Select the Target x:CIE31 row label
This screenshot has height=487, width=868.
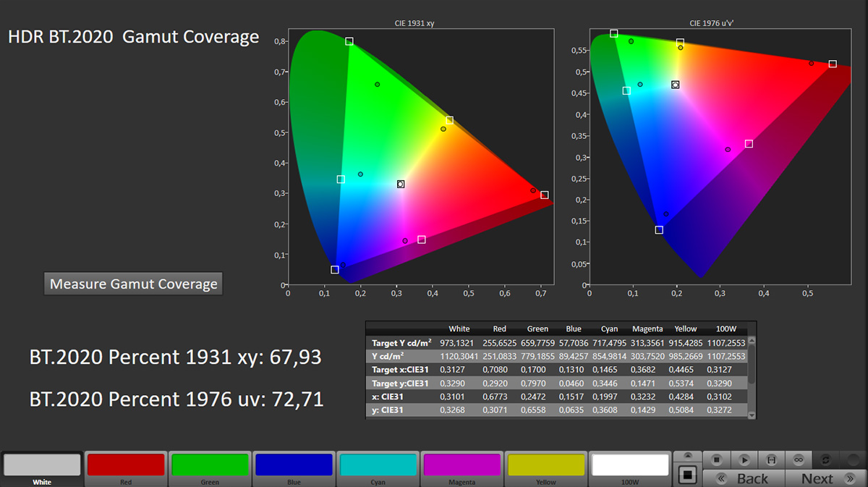400,370
